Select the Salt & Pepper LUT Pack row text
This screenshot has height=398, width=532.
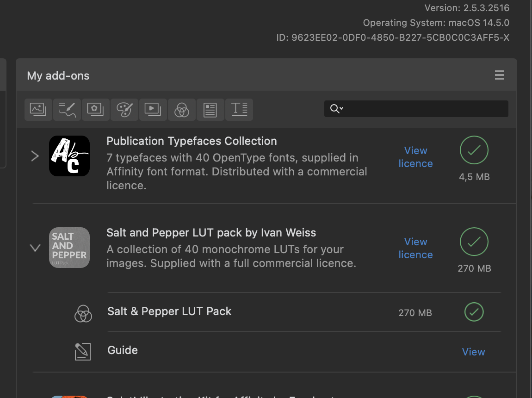pyautogui.click(x=169, y=311)
